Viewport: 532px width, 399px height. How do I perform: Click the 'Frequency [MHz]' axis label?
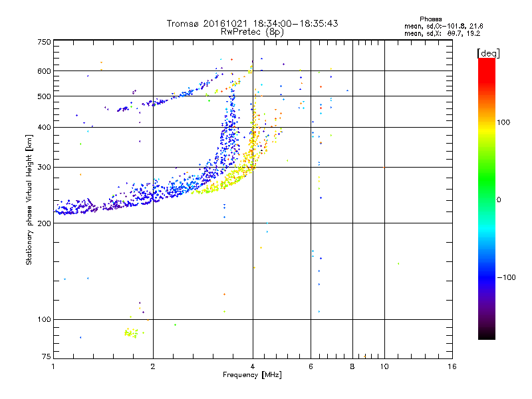pyautogui.click(x=252, y=375)
